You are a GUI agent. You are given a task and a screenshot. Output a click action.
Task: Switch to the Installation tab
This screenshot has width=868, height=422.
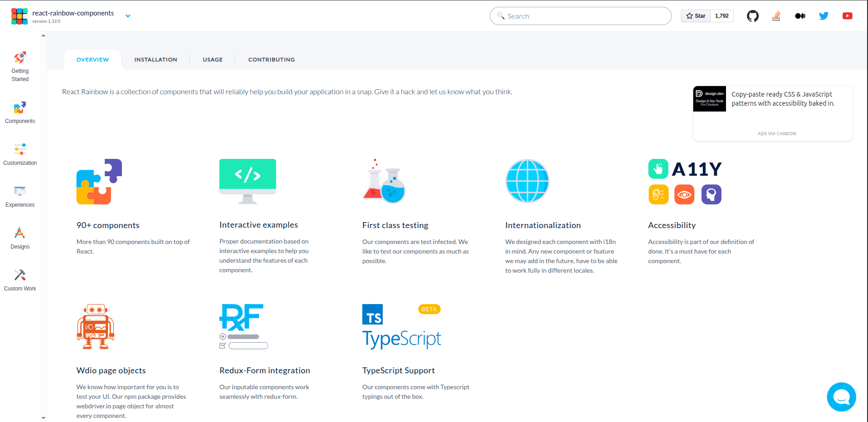pyautogui.click(x=156, y=60)
